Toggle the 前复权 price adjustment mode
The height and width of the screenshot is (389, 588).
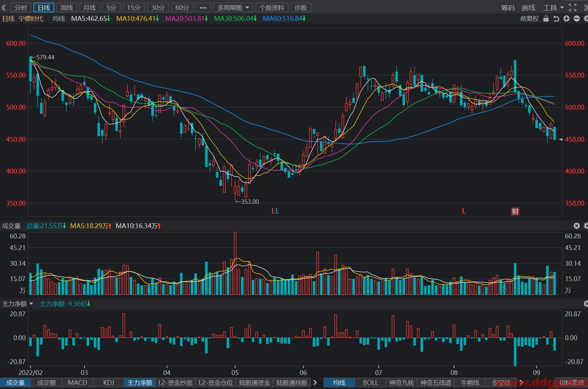click(529, 19)
